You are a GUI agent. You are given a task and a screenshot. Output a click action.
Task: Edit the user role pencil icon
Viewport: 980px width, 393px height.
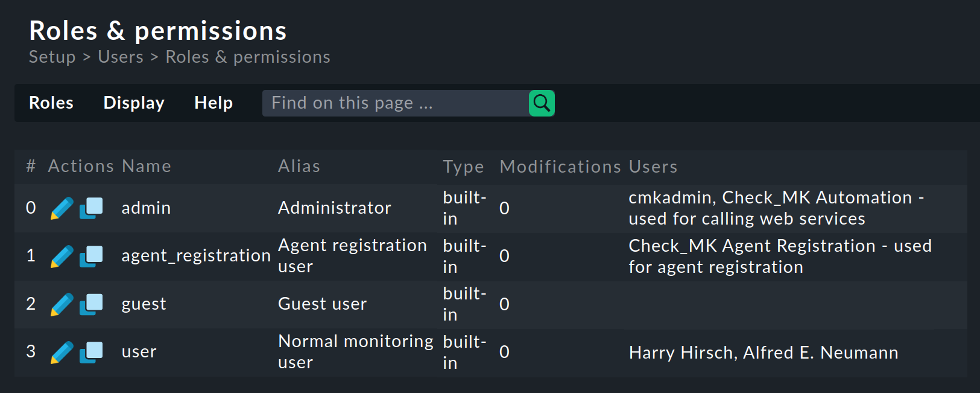[62, 353]
